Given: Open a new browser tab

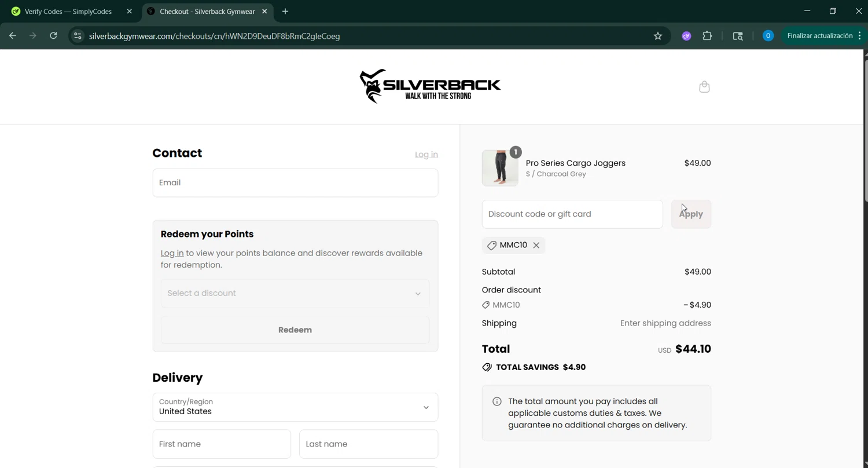Looking at the screenshot, I should click(x=285, y=12).
